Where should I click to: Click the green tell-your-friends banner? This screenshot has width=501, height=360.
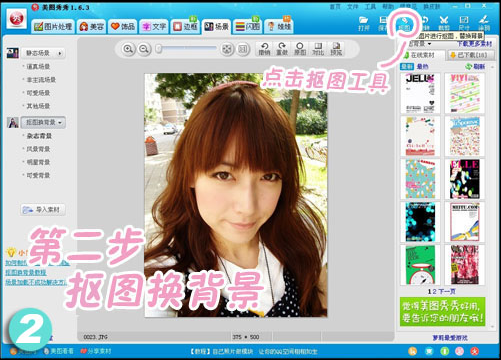point(442,311)
